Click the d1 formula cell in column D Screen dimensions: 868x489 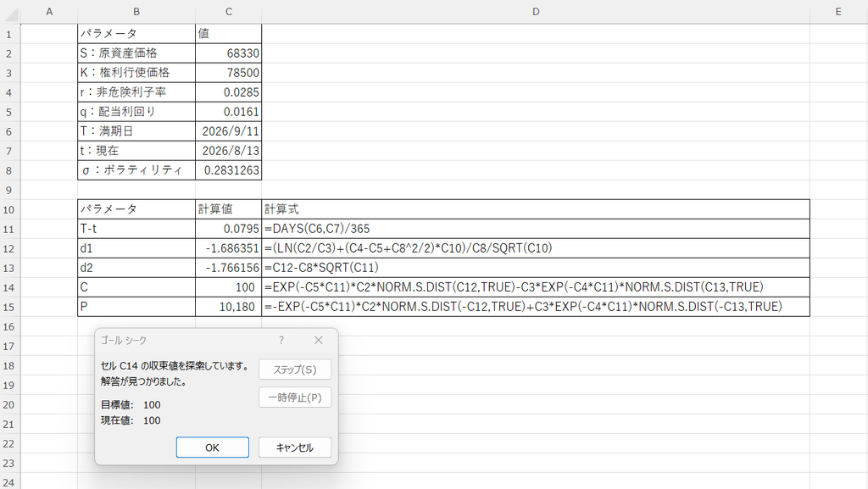tap(536, 247)
